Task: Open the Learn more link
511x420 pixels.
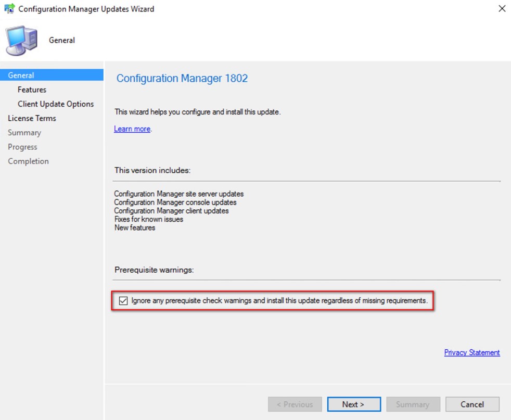Action: coord(132,129)
